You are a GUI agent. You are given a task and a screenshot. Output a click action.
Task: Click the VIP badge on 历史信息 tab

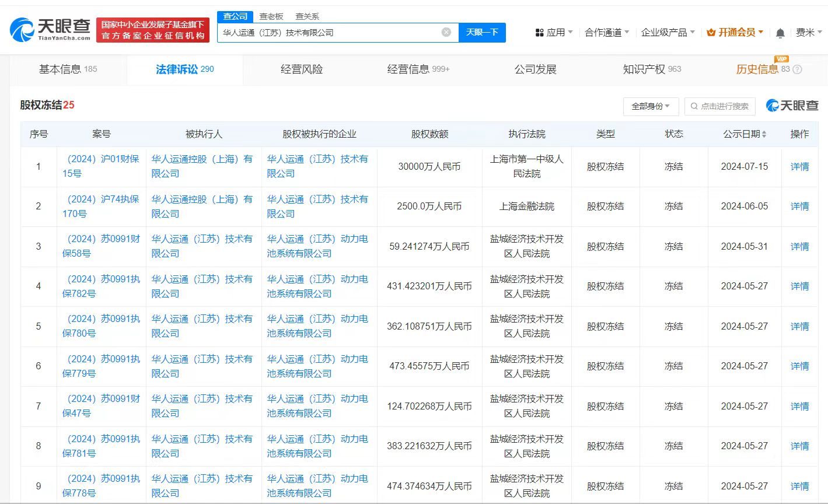(x=781, y=59)
